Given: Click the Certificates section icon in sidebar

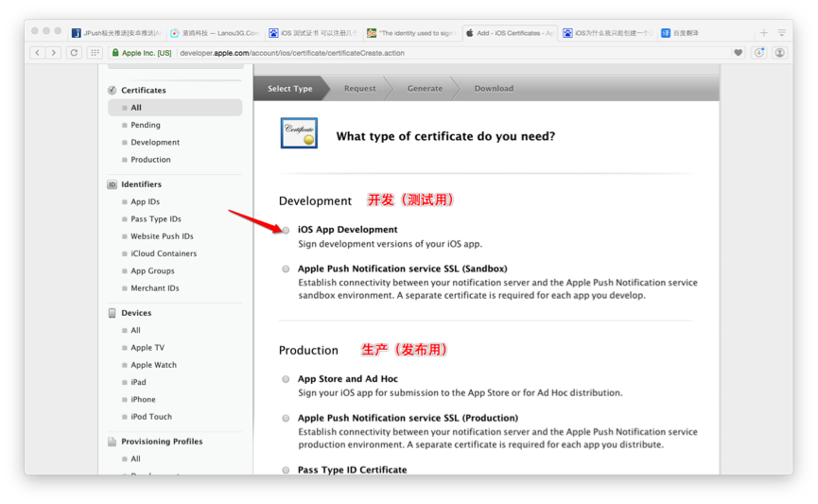Looking at the screenshot, I should coord(113,90).
